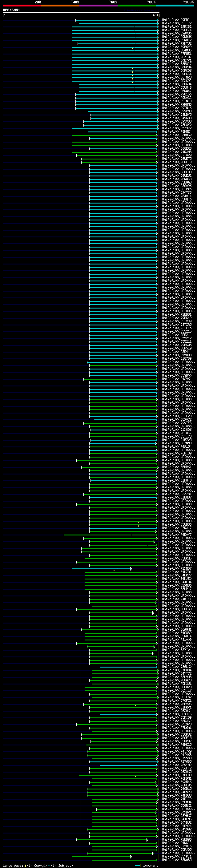This screenshot has height=868, width=197.
Task: Click the green alignment bar of UniRef100_C3KHG0
Action: 115,135
